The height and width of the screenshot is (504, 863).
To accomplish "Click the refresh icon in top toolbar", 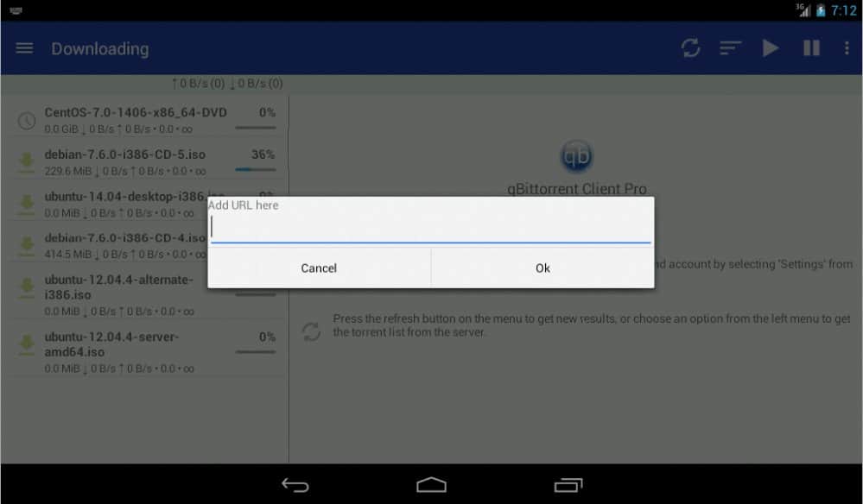I will coord(690,48).
